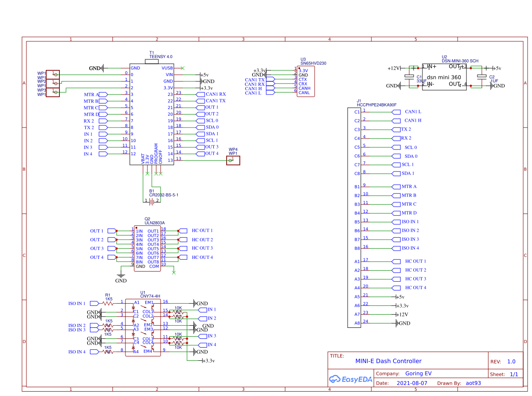Viewport: 532px width, 396px height.
Task: Click the C1 33UF capacitor symbol
Action: pyautogui.click(x=413, y=77)
